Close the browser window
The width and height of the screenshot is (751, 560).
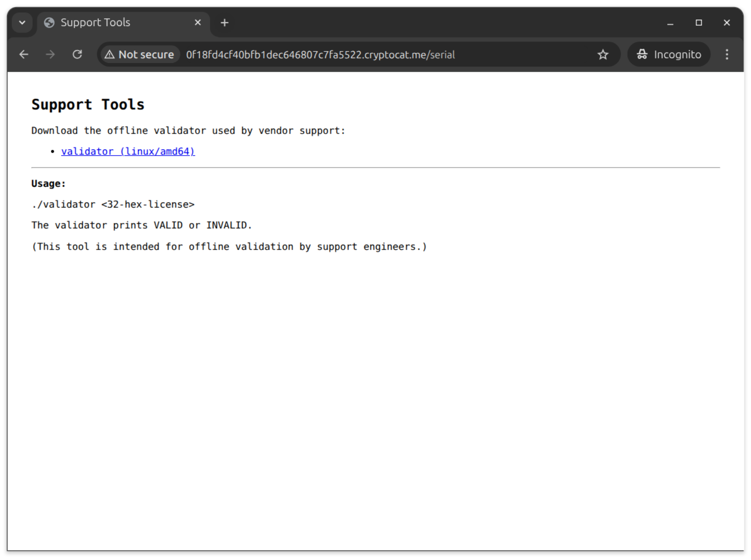click(726, 23)
